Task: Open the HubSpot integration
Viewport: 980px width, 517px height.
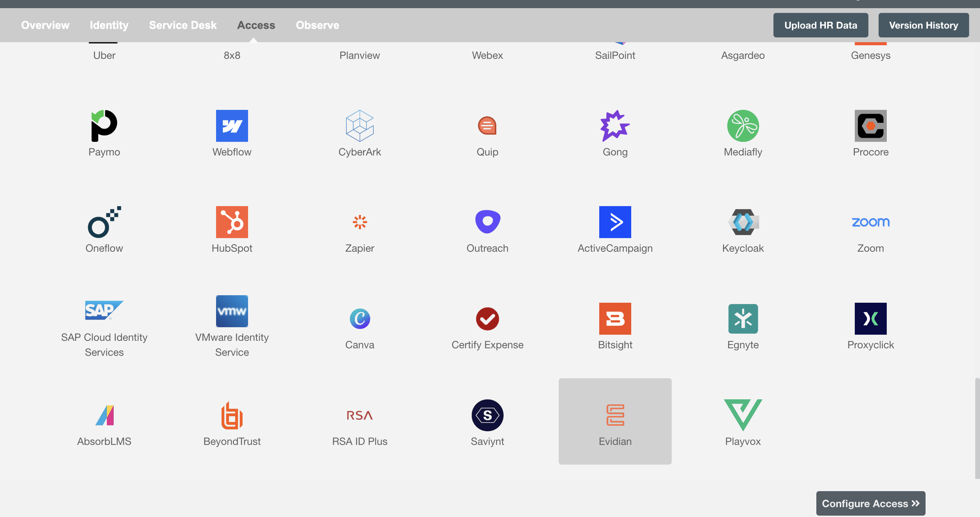Action: click(x=232, y=229)
